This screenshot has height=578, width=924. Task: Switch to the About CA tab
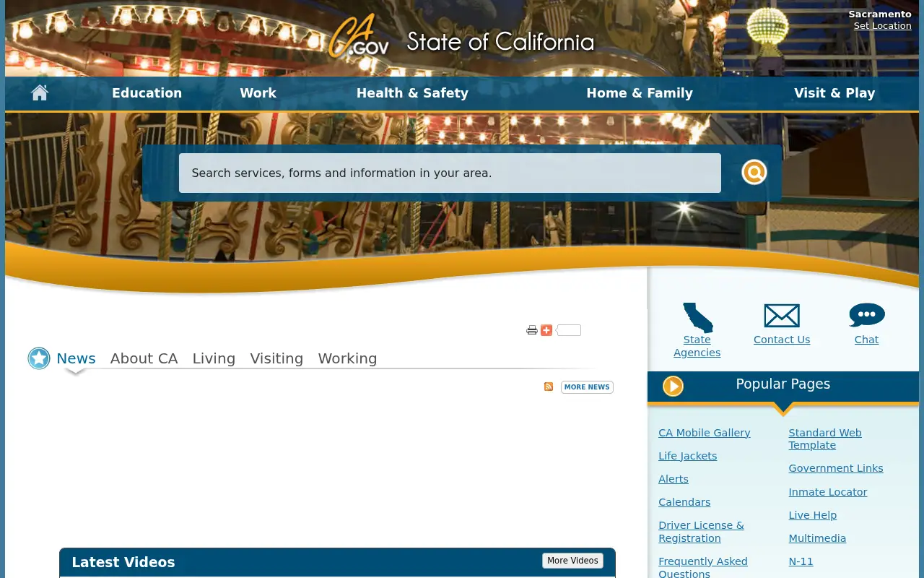click(x=144, y=358)
